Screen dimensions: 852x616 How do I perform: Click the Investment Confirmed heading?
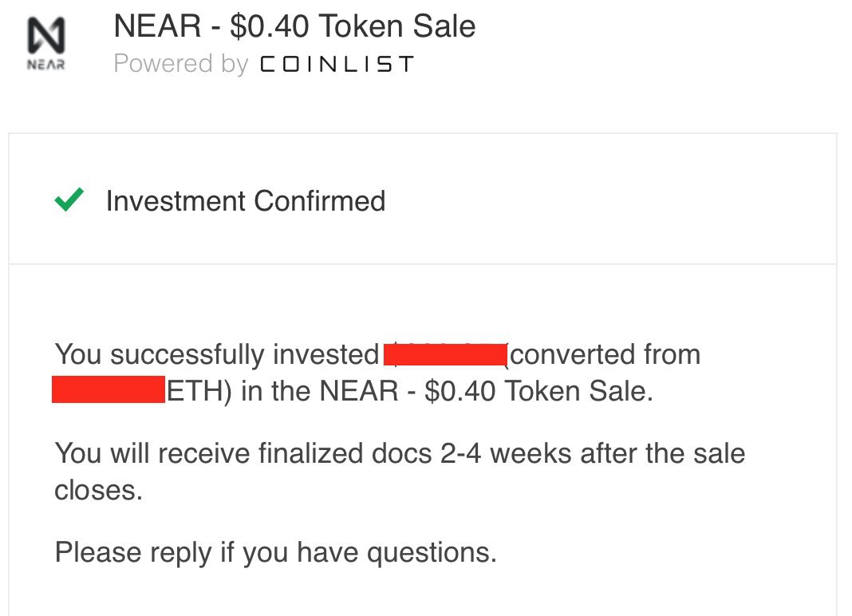pos(246,201)
